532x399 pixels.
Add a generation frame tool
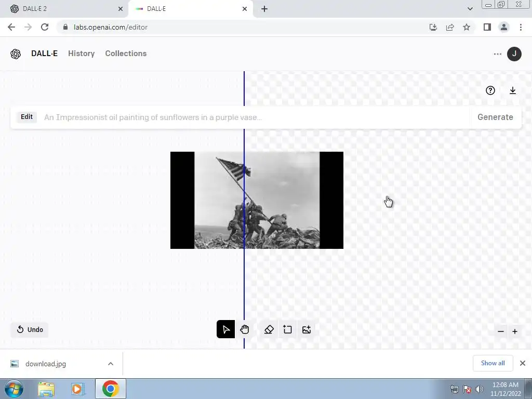tap(287, 329)
